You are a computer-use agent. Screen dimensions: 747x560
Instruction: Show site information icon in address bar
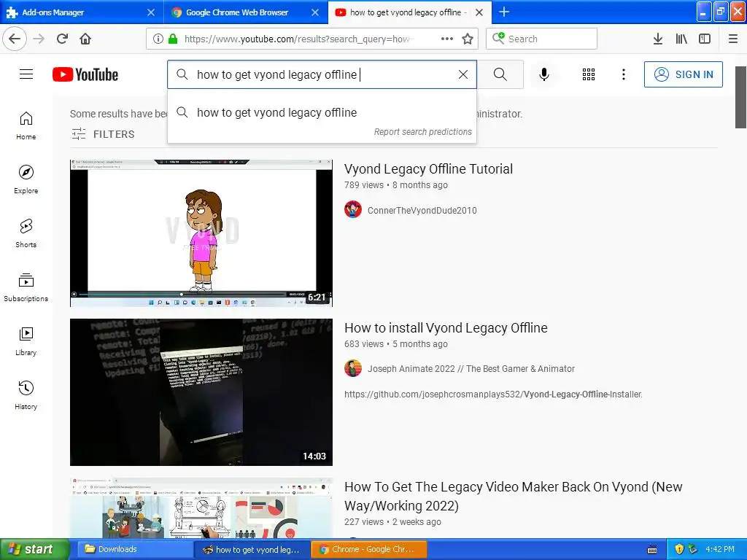158,39
